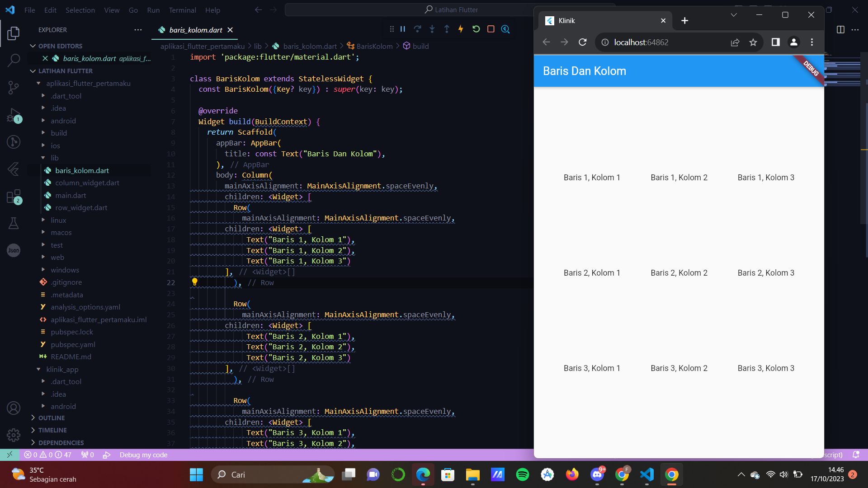
Task: Trigger Hot Reload in the debug toolbar
Action: pos(461,28)
